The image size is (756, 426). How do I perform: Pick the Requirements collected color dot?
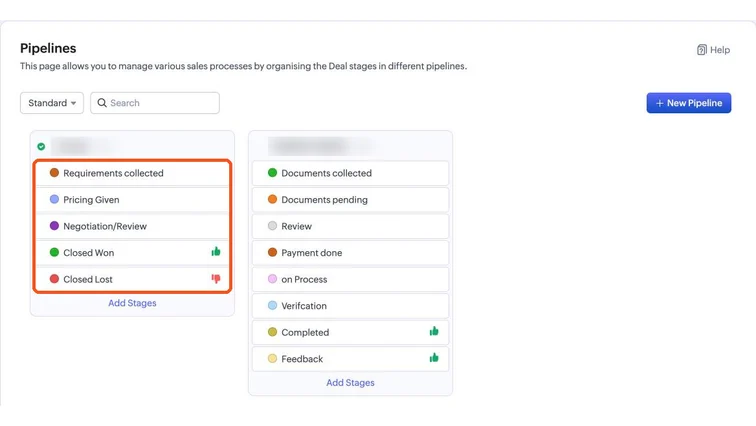pos(54,173)
